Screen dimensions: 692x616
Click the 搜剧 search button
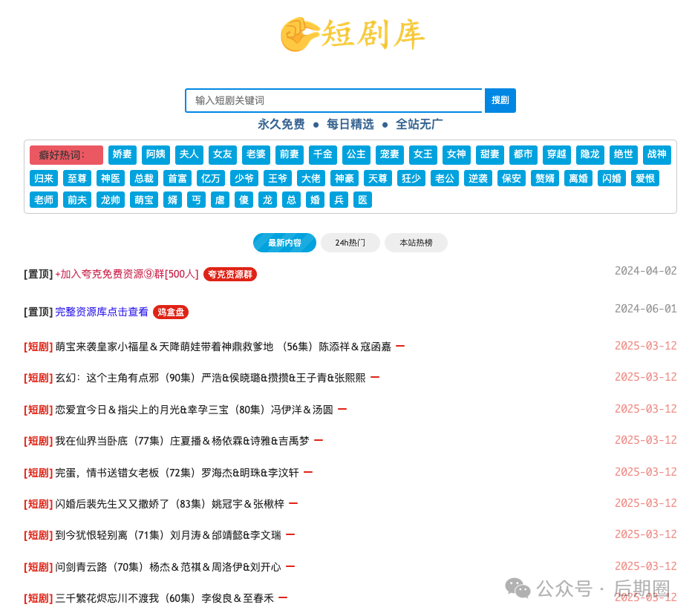coord(500,100)
